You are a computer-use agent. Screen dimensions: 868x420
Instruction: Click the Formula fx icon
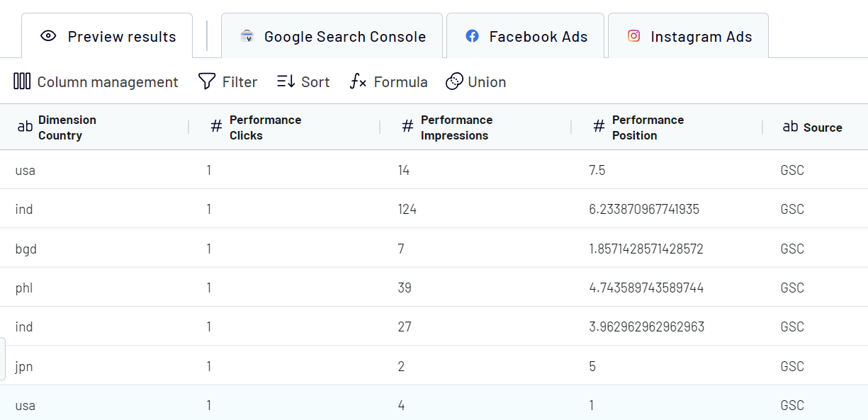pos(359,81)
